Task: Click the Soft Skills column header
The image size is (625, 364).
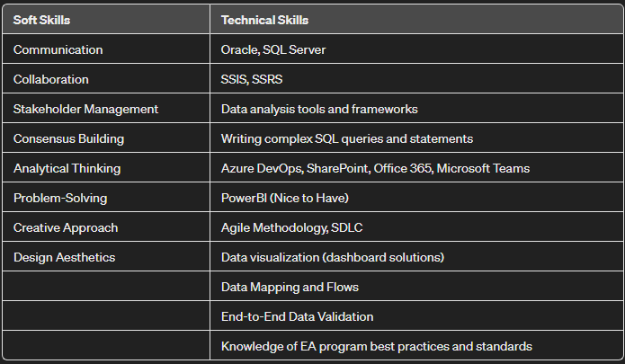Action: point(106,19)
